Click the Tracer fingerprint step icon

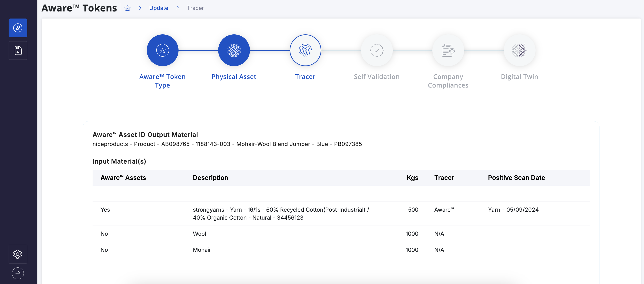[x=305, y=50]
